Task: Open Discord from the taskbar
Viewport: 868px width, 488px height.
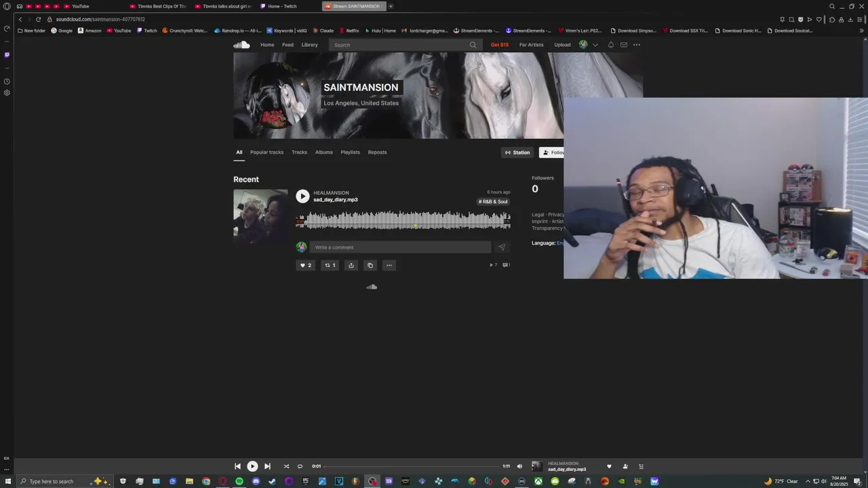Action: pyautogui.click(x=256, y=481)
